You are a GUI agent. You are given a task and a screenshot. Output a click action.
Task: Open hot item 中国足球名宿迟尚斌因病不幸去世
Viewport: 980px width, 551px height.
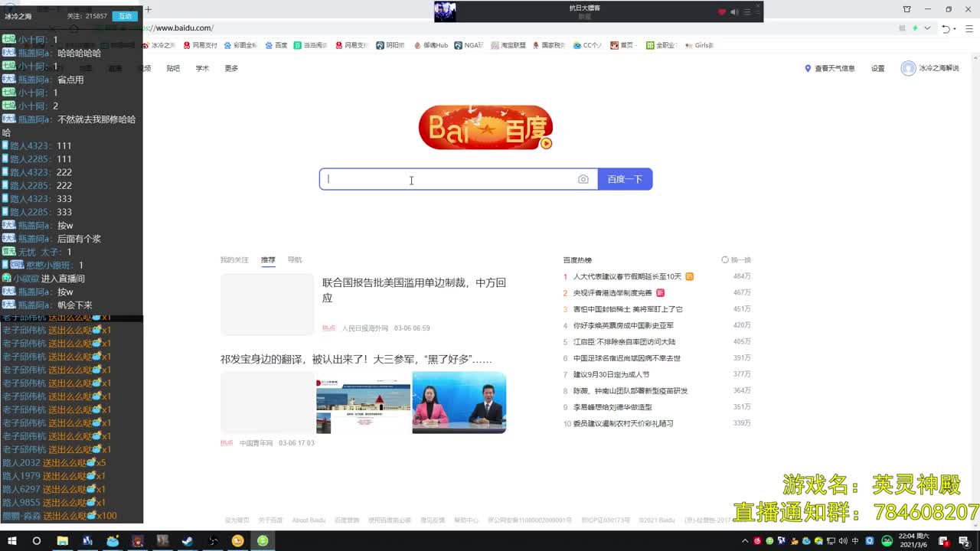tap(627, 358)
